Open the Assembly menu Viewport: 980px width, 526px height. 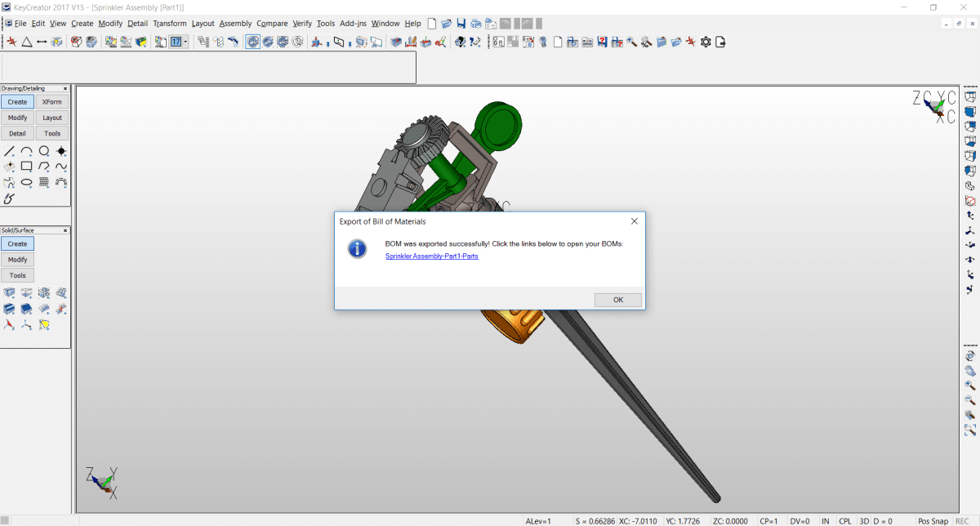click(235, 24)
